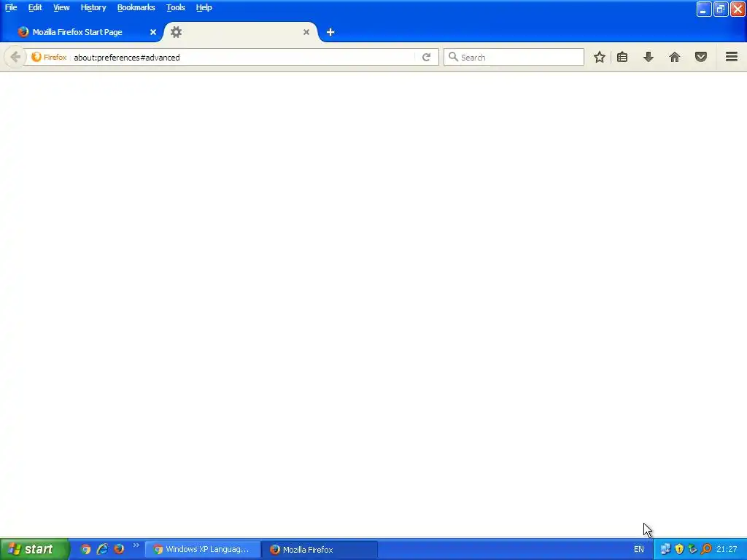Restore down the Firefox window

click(x=720, y=9)
